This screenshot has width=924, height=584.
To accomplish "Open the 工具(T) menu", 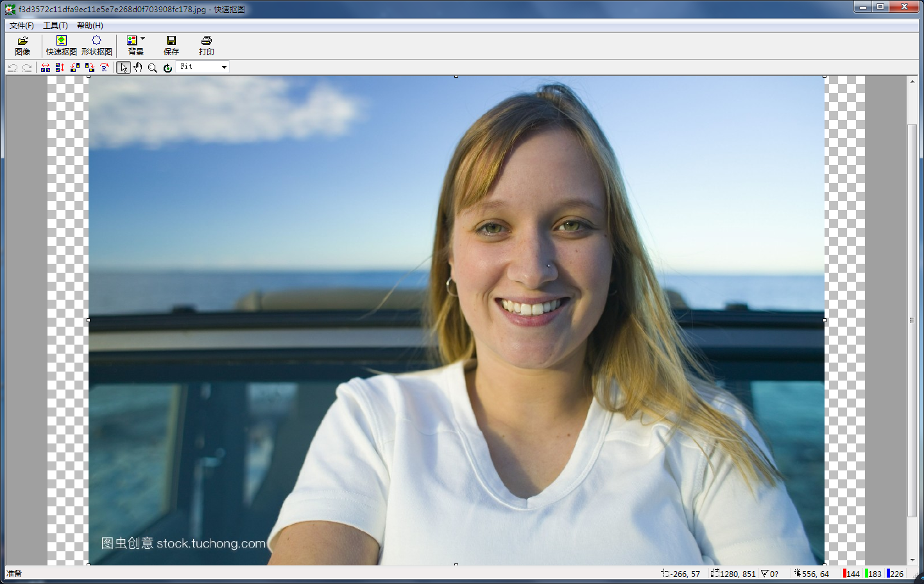I will [55, 26].
